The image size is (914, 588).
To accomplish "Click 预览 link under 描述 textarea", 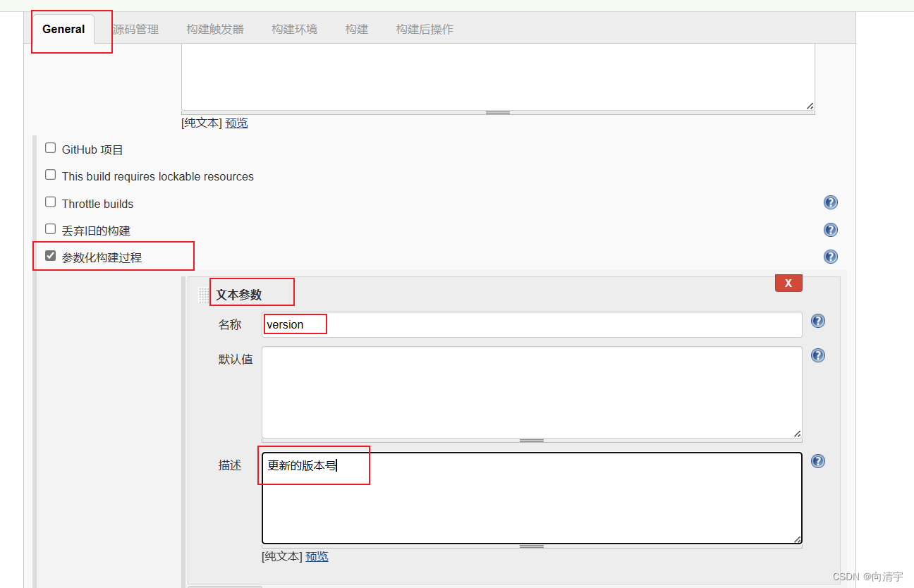I will pyautogui.click(x=317, y=556).
